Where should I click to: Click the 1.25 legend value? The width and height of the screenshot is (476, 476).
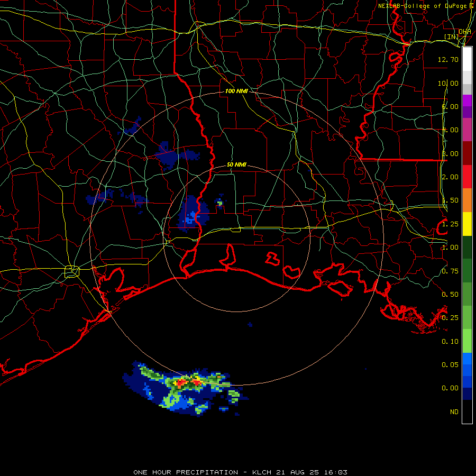pyautogui.click(x=450, y=224)
